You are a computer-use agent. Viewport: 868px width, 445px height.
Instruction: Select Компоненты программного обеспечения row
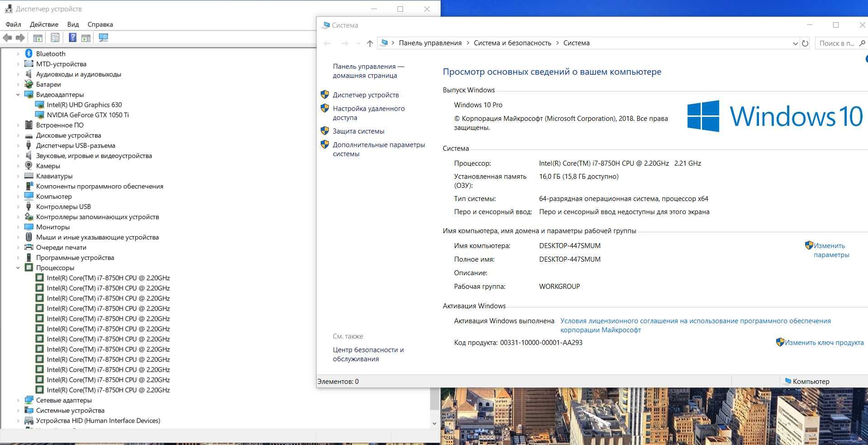(x=100, y=186)
